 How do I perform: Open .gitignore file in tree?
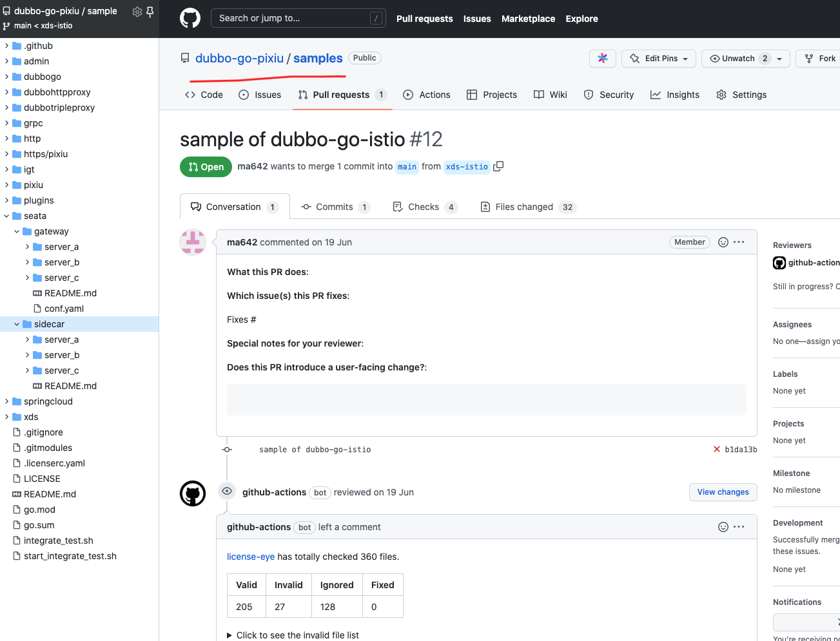pyautogui.click(x=43, y=432)
